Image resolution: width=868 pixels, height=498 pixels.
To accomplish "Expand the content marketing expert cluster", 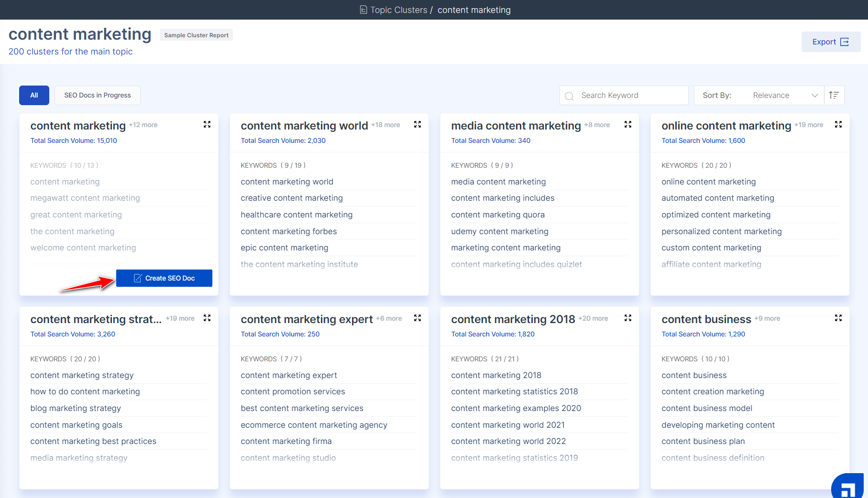I will (418, 318).
